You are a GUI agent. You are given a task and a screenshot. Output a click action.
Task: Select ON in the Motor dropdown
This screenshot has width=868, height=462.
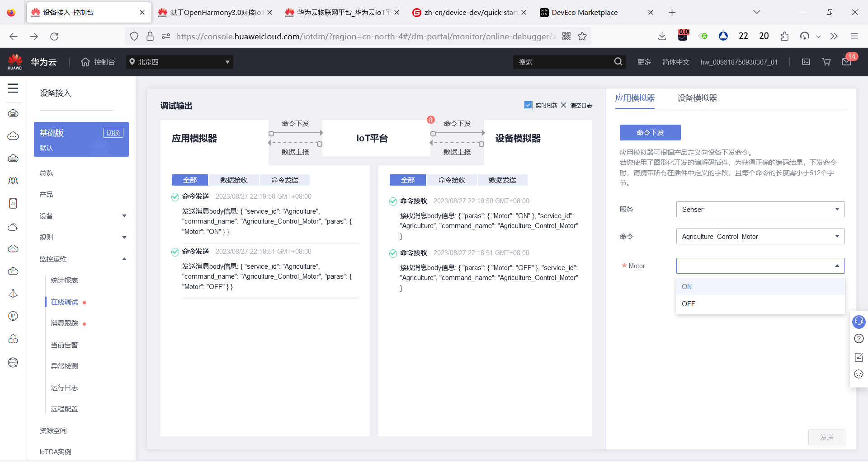pos(760,287)
